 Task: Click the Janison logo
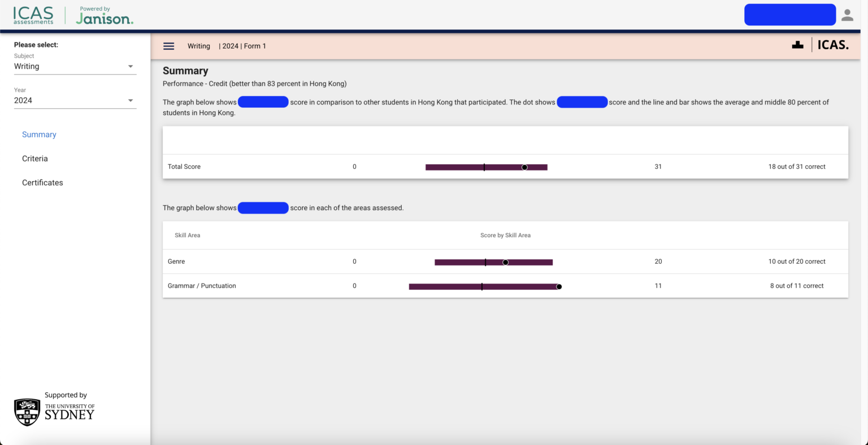(105, 16)
